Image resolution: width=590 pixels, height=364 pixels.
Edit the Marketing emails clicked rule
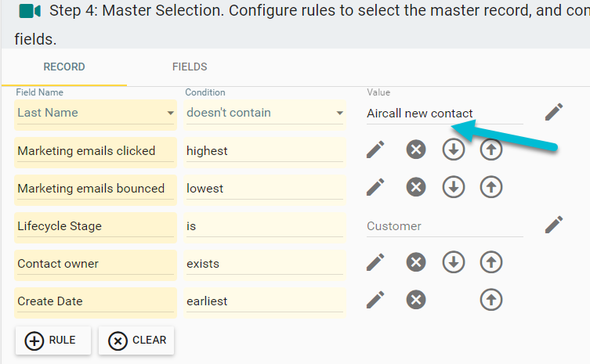(375, 150)
